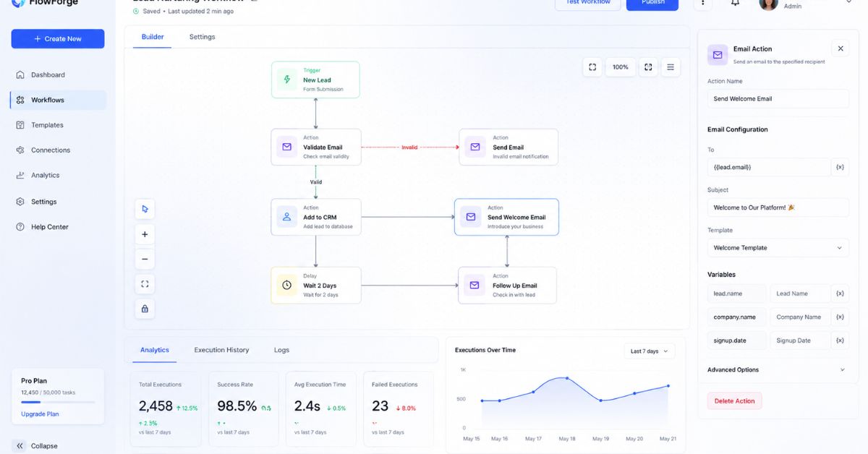Viewport: 868px width, 454px height.
Task: Zoom out with the minus tool
Action: [145, 259]
